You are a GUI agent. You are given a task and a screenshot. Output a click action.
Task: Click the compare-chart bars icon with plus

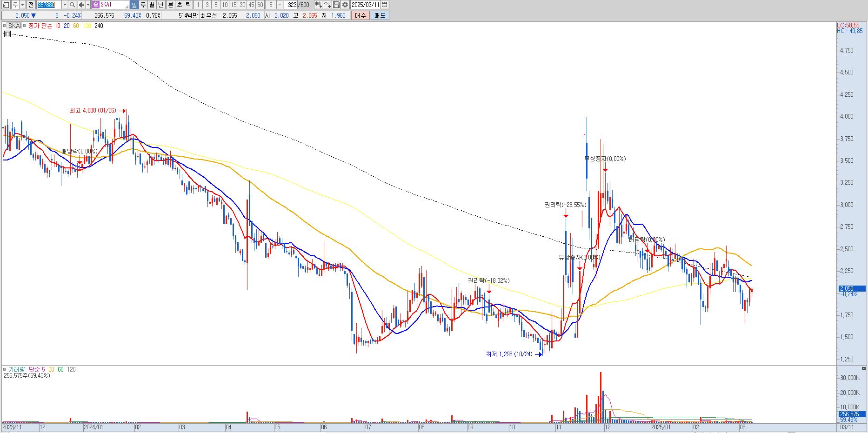[318, 5]
